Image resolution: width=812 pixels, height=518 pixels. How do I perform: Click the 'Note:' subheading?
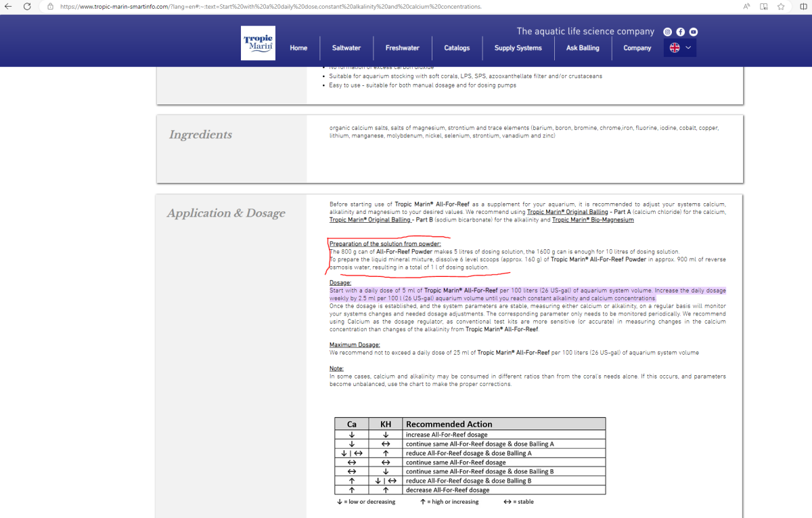336,368
